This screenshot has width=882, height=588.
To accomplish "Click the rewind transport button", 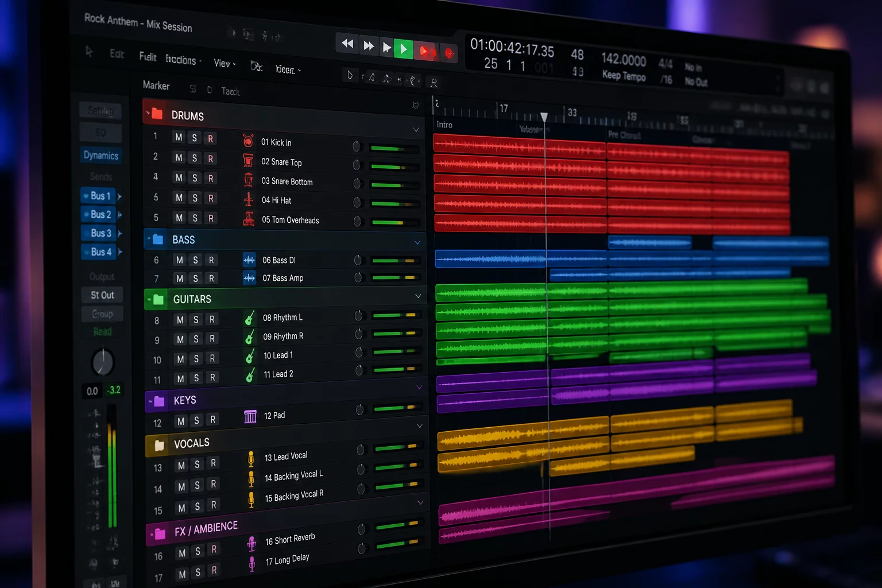I will [347, 44].
